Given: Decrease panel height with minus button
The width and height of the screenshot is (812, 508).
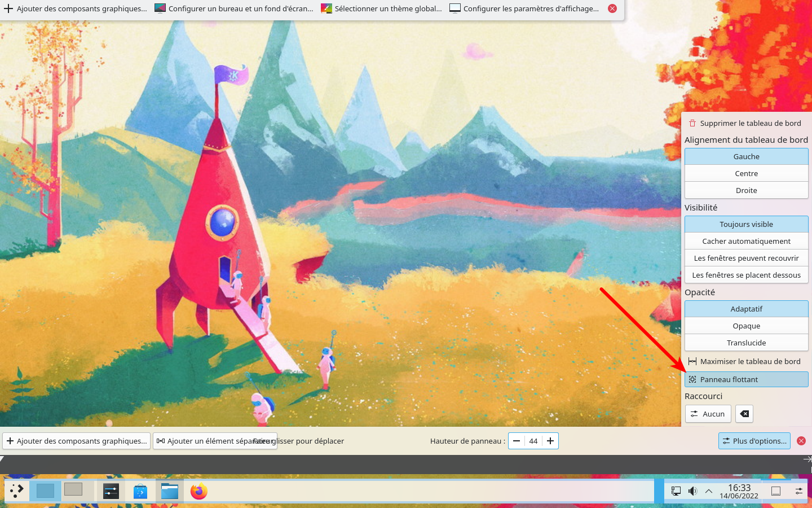Looking at the screenshot, I should (517, 441).
